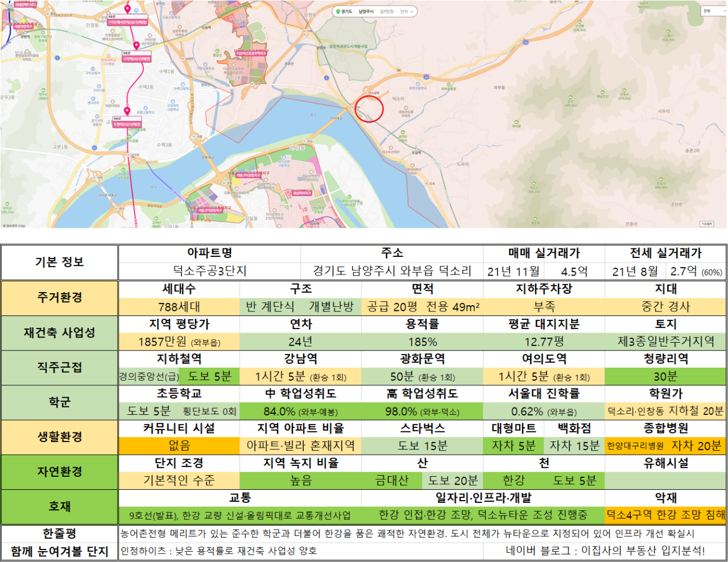Click the NAVER Corp copyright link
The width and height of the screenshot is (728, 562).
[x=15, y=226]
